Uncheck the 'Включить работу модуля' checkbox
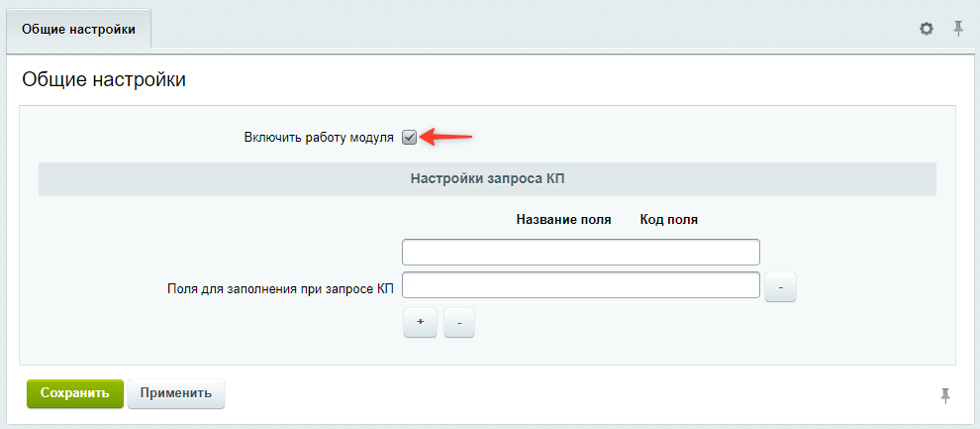 coord(409,138)
